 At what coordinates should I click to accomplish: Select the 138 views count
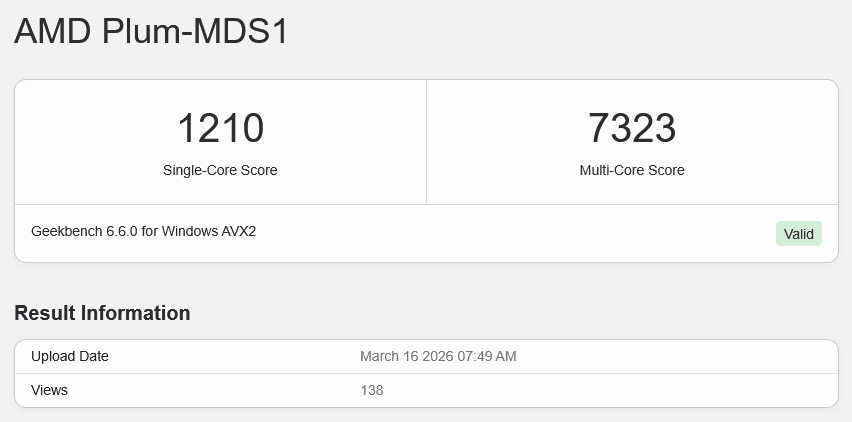(x=372, y=390)
